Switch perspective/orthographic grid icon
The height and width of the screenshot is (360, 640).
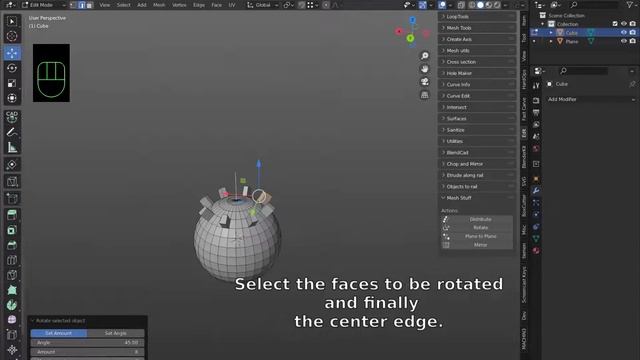tap(424, 95)
